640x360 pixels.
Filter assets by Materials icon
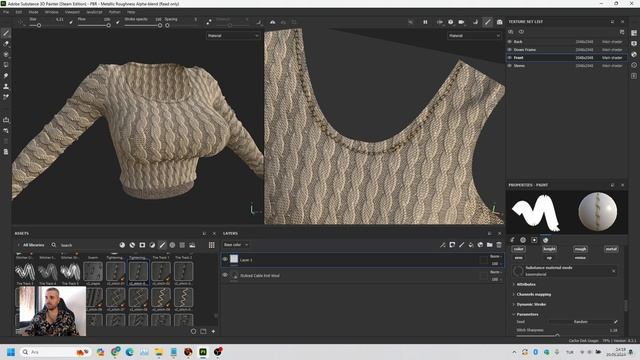pos(122,245)
